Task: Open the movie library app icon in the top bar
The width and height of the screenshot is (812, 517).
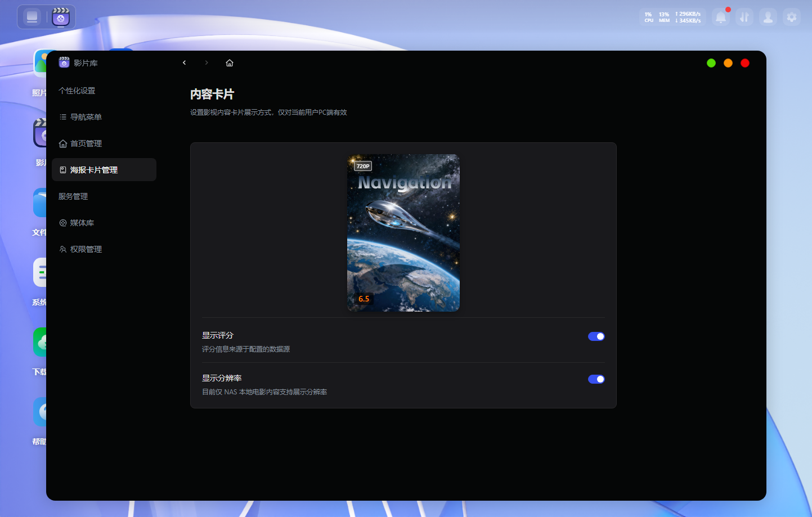Action: tap(61, 17)
